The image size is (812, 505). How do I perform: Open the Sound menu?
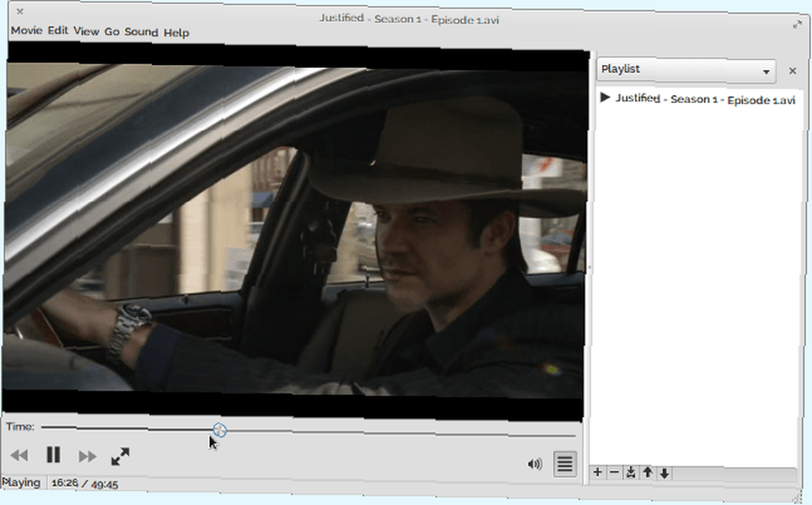click(x=140, y=32)
